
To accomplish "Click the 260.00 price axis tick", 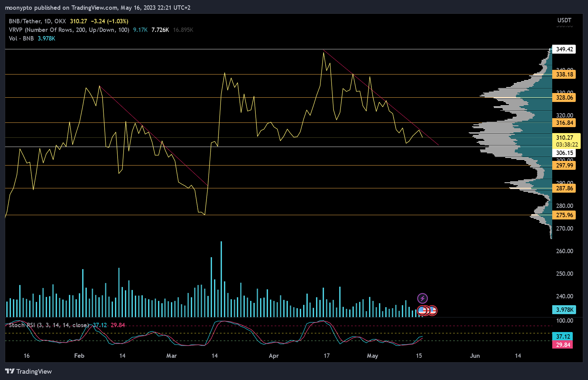I will [564, 251].
